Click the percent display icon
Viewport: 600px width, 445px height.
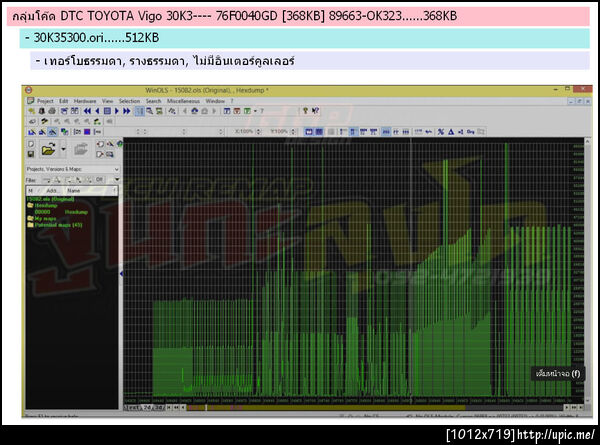pos(441,132)
